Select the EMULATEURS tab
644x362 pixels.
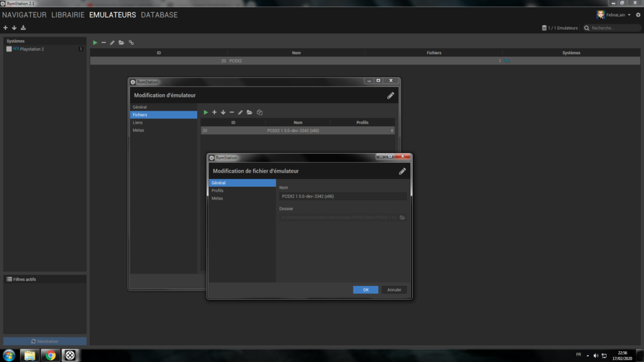click(113, 15)
